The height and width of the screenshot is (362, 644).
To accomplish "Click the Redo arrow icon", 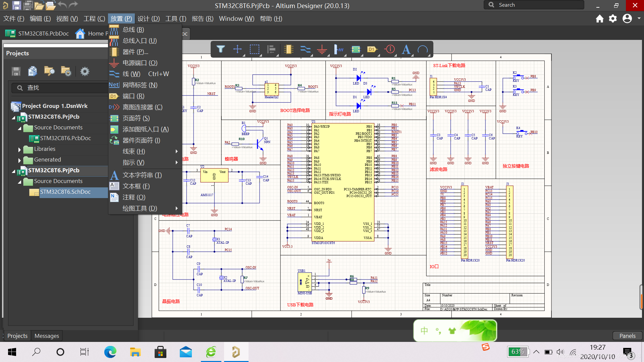I will (73, 5).
